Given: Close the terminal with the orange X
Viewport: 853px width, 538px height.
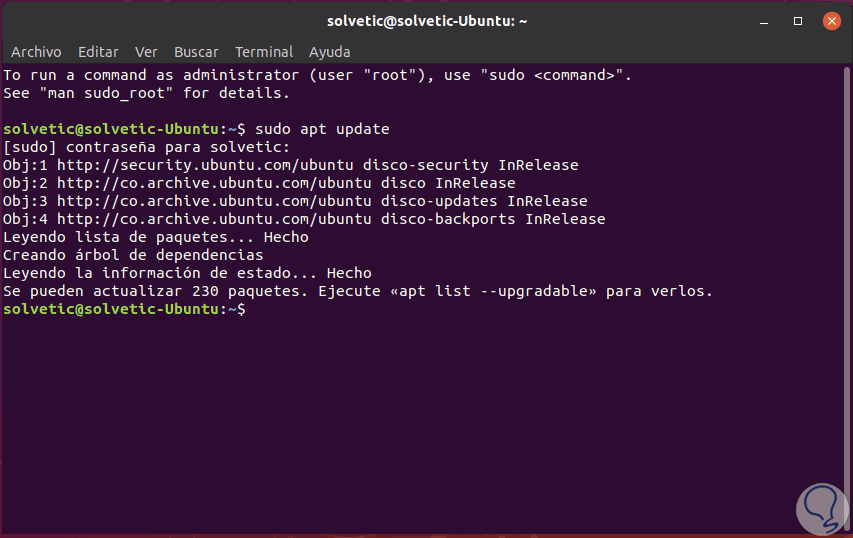Looking at the screenshot, I should point(829,20).
